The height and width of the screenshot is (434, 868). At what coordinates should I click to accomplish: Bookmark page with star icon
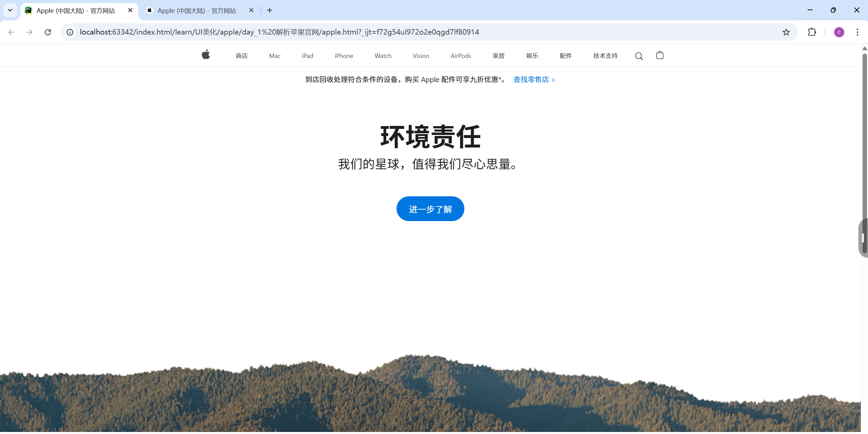(786, 32)
